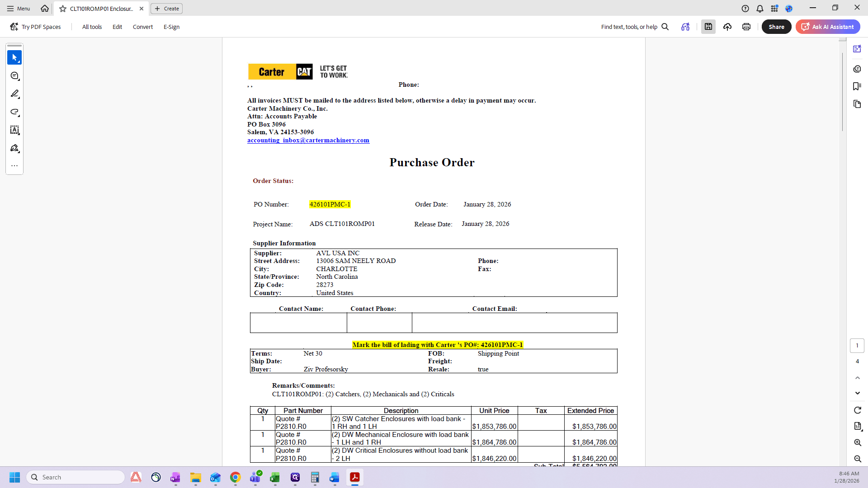Open the comments panel on right rail
Image resolution: width=868 pixels, height=488 pixels.
coord(857,69)
